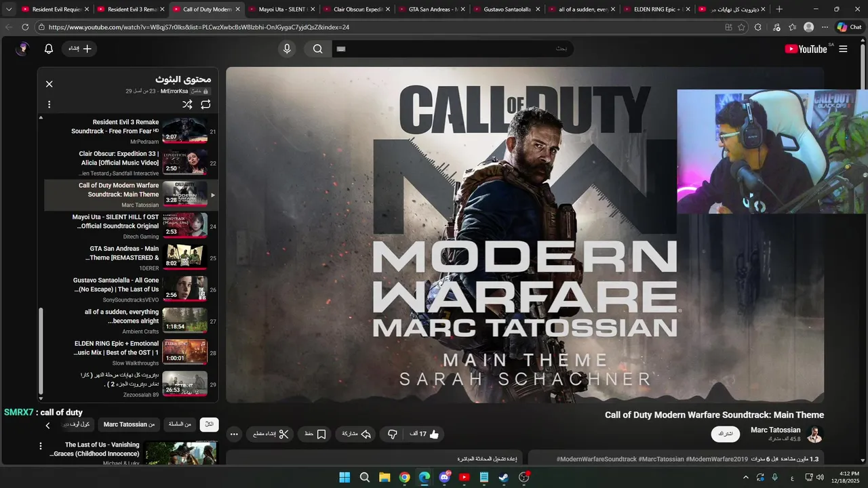Open Marc Tatossian channel avatar

(814, 434)
